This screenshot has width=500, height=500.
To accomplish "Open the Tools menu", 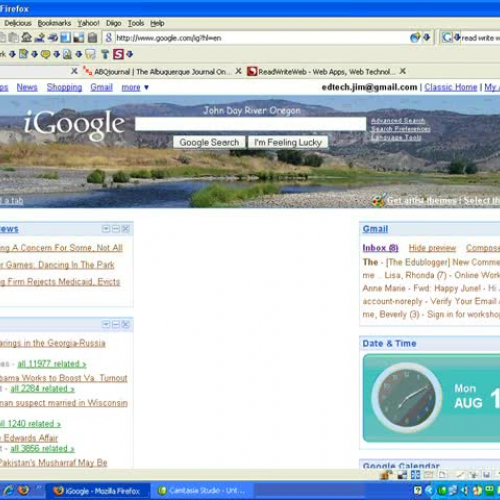I will (136, 23).
